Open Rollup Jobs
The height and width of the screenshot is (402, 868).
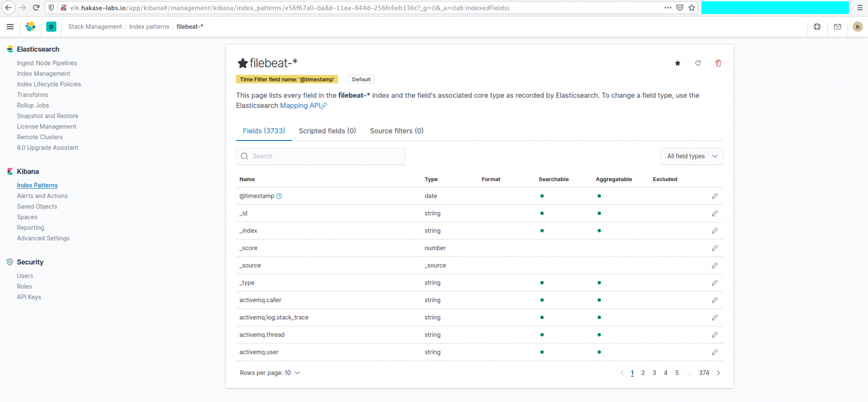[x=33, y=105]
